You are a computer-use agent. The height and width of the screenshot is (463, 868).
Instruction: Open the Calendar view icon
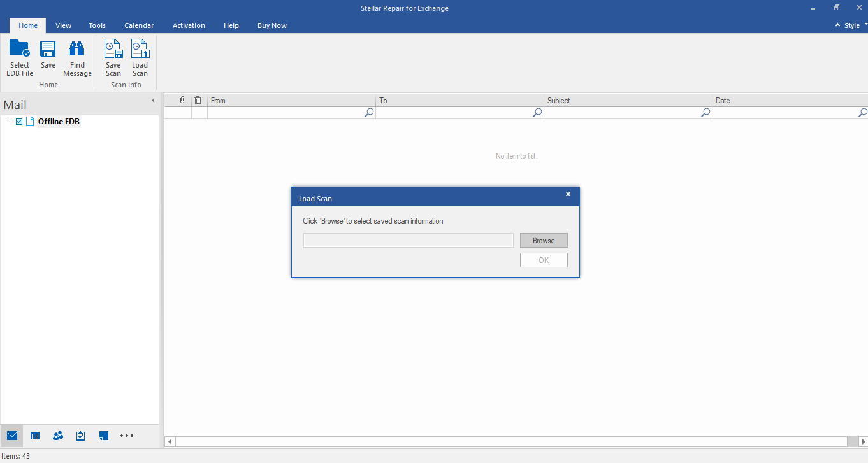point(35,436)
